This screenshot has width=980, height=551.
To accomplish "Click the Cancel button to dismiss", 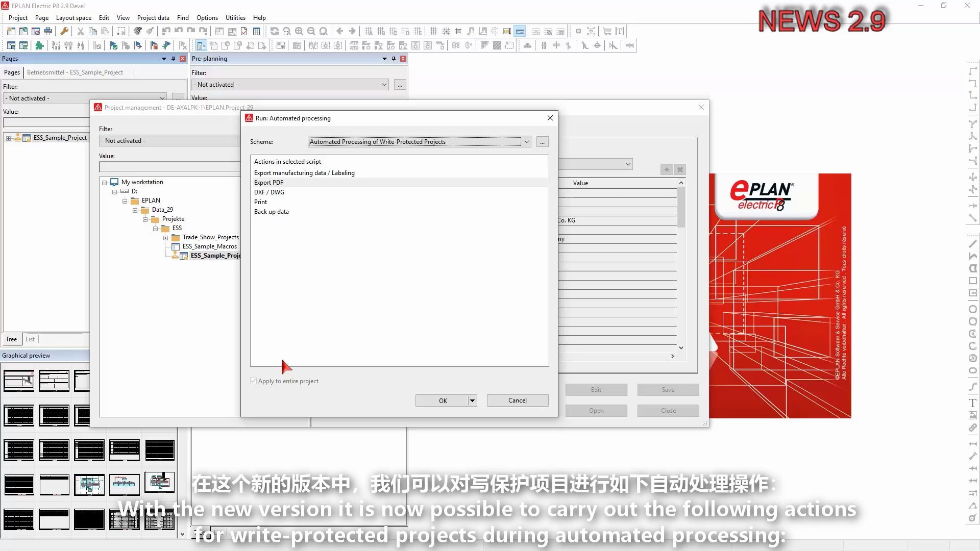I will [x=518, y=399].
